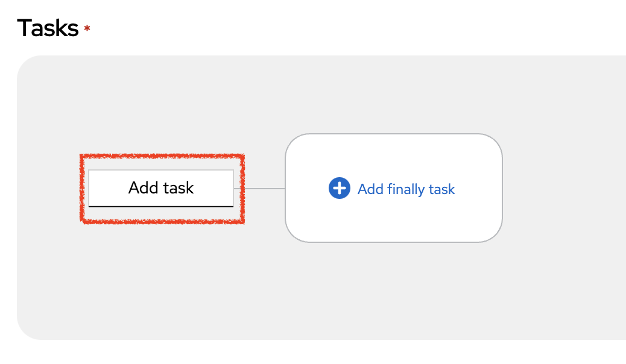The height and width of the screenshot is (364, 626).
Task: Click the Add finally task blue text
Action: pyautogui.click(x=406, y=189)
